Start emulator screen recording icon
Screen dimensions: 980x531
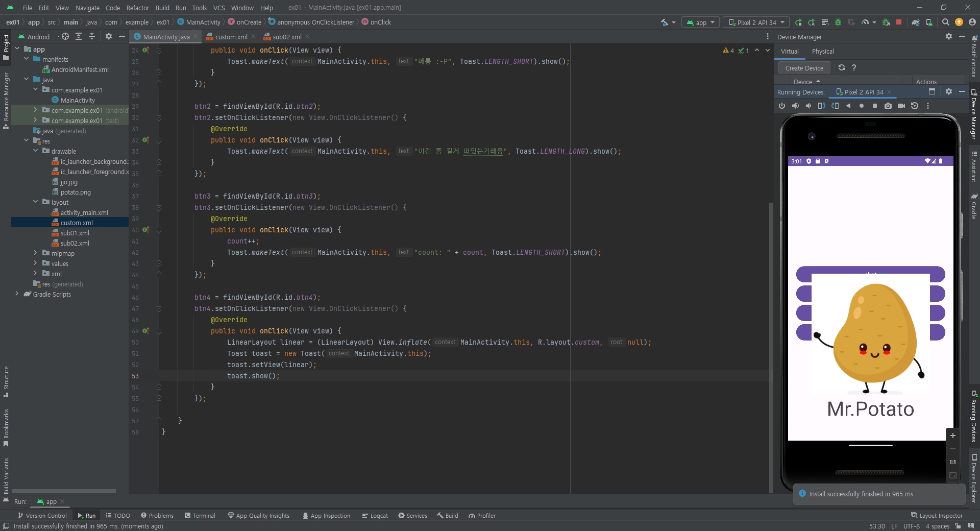(x=901, y=106)
